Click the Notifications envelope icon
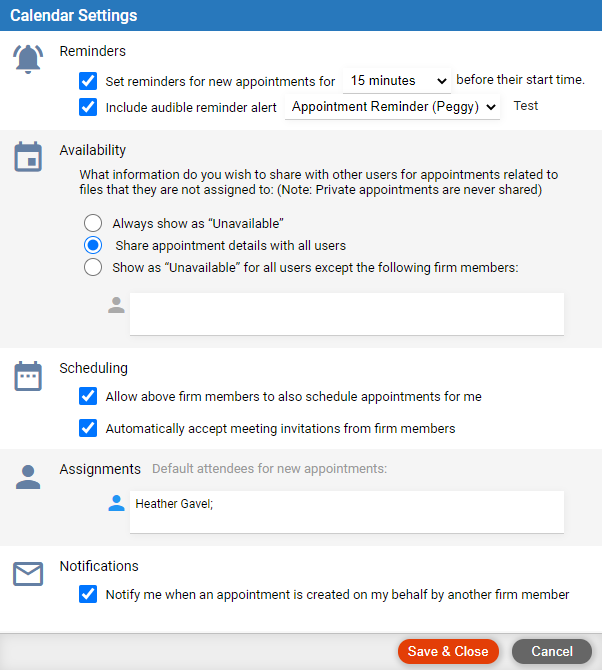Viewport: 602px width, 670px height. point(28,573)
